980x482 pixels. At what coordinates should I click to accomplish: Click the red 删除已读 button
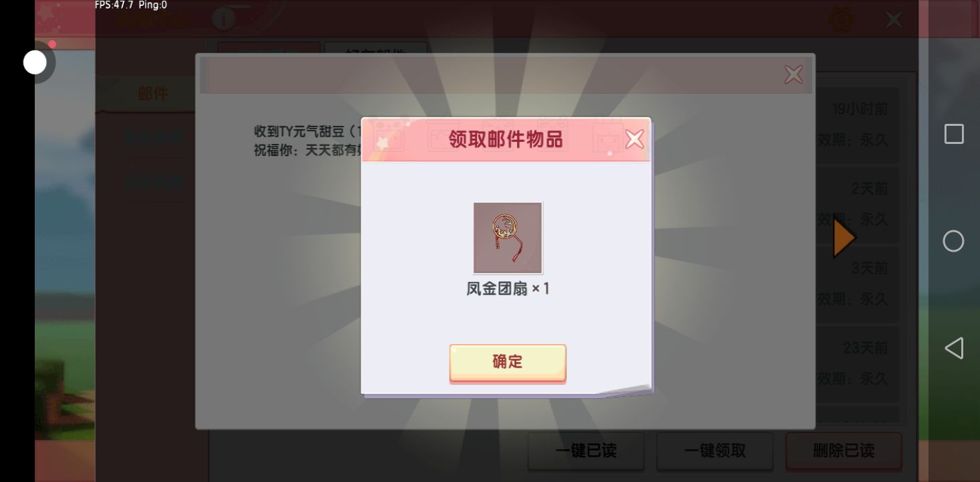click(x=844, y=451)
